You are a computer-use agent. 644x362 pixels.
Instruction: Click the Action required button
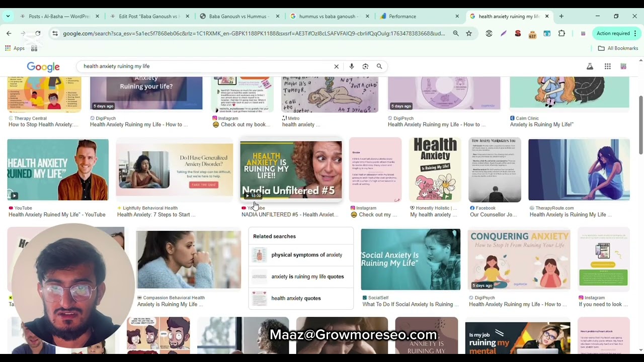pos(616,33)
